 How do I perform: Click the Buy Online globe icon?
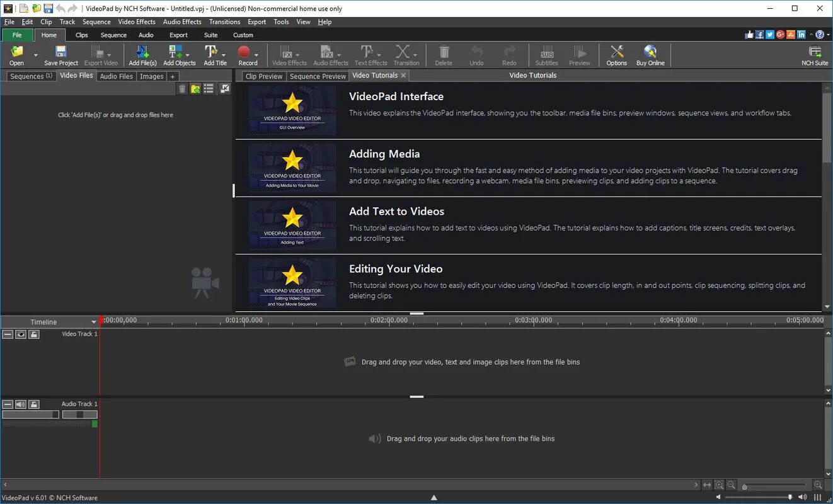tap(650, 52)
